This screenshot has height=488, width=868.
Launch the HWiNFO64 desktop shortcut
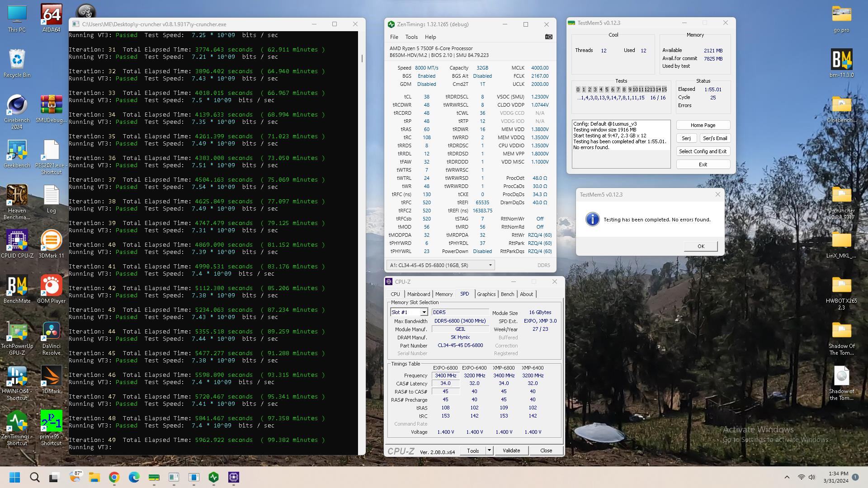(x=17, y=383)
